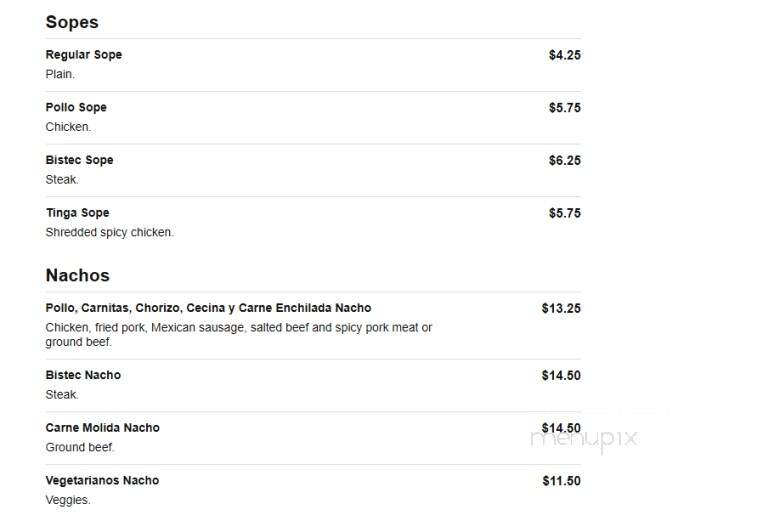This screenshot has width=763, height=521.
Task: Click the 'Ground beef' description text
Action: [80, 448]
